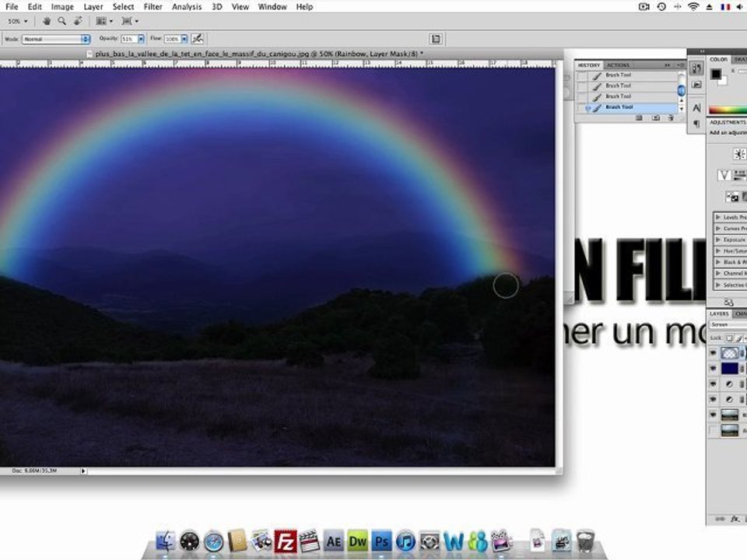Viewport: 747px width, 560px height.
Task: Switch to the Actions tab
Action: coord(618,65)
